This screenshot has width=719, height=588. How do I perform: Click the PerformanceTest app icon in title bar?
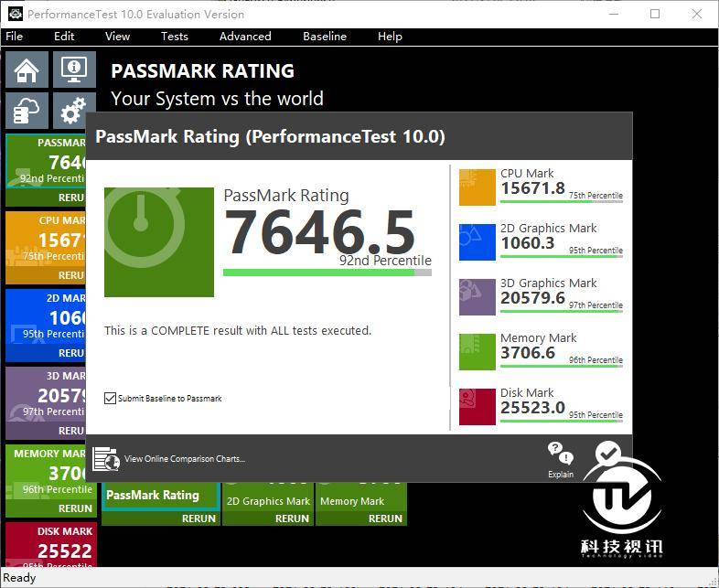[16, 14]
